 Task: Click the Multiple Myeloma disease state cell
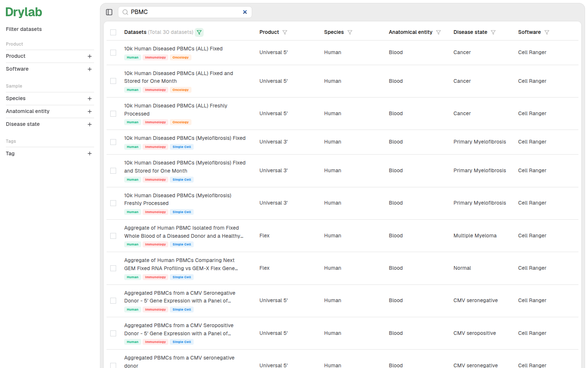click(x=475, y=236)
